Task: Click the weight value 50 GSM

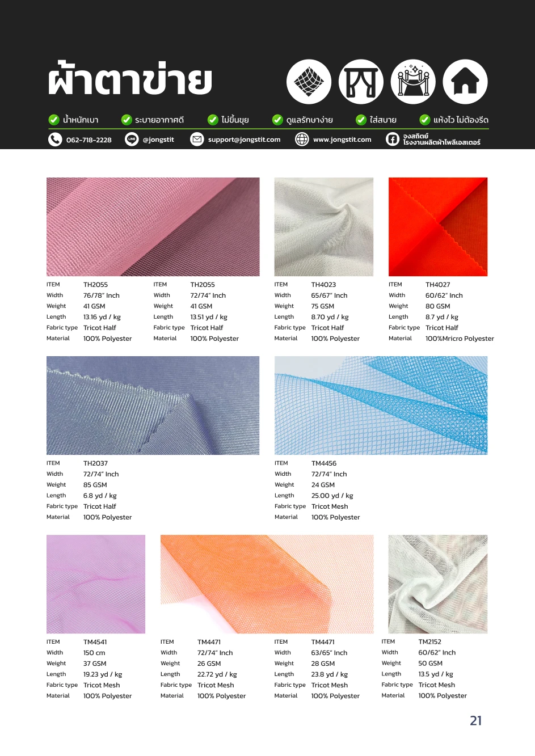Action: [x=431, y=664]
